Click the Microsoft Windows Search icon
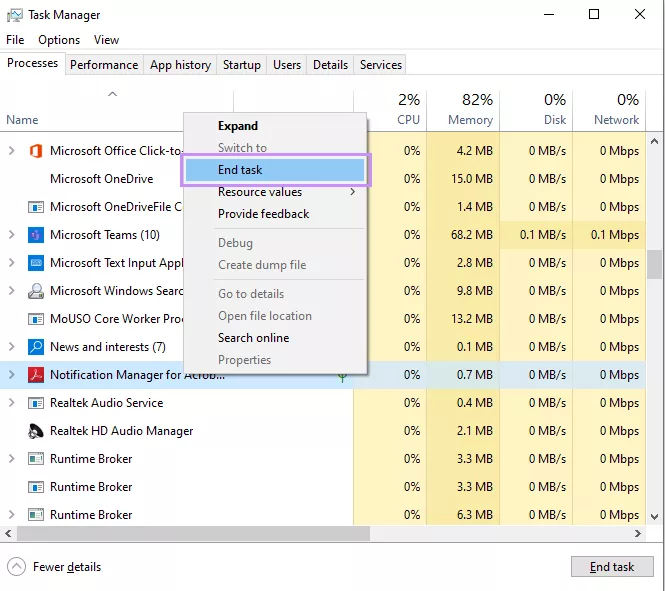 click(x=36, y=291)
